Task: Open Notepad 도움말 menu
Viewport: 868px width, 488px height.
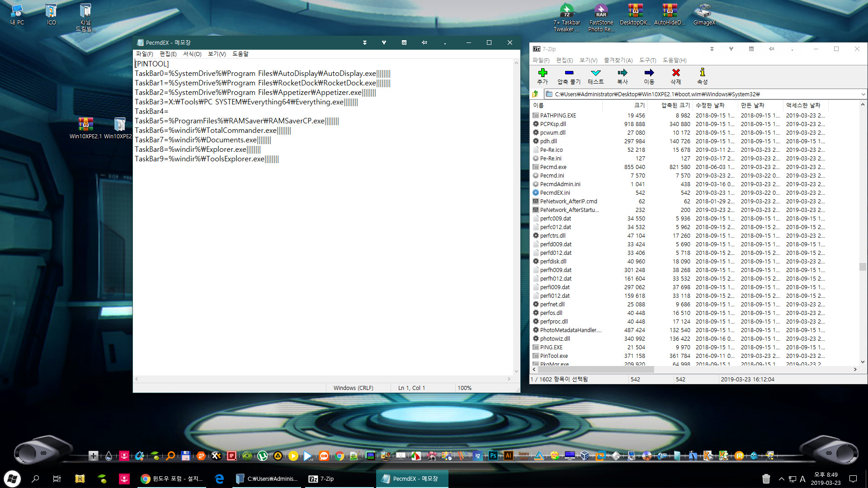Action: 240,54
